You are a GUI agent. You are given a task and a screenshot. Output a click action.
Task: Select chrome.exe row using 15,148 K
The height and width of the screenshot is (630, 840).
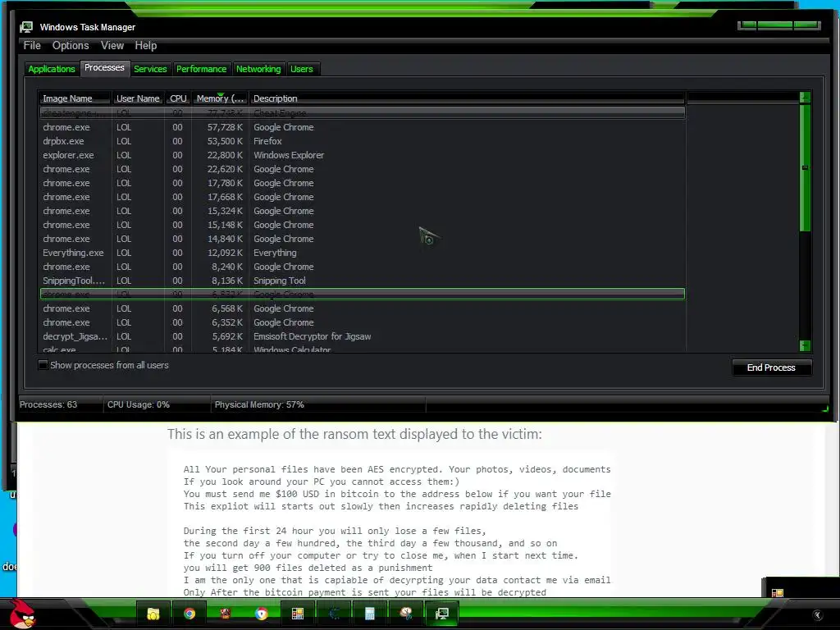pos(362,225)
